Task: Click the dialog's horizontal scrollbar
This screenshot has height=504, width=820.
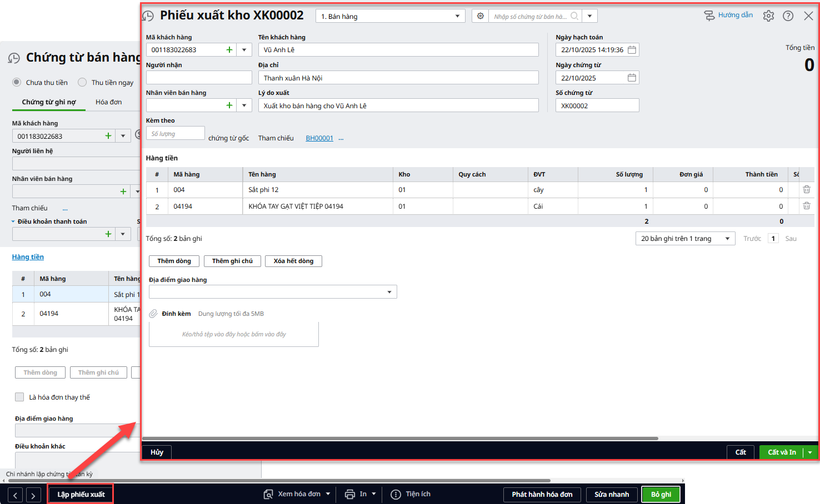Action: (400, 439)
